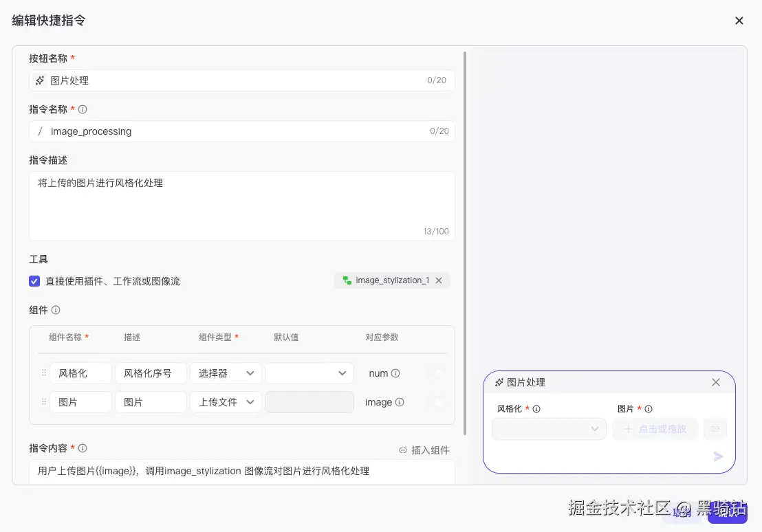The image size is (762, 532).
Task: Click the 风格化 component name field
Action: (80, 373)
